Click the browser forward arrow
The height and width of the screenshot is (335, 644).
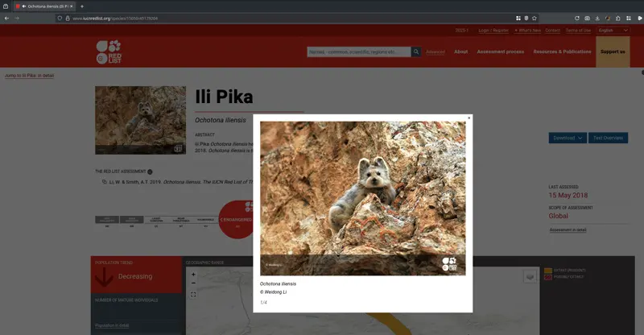point(17,18)
